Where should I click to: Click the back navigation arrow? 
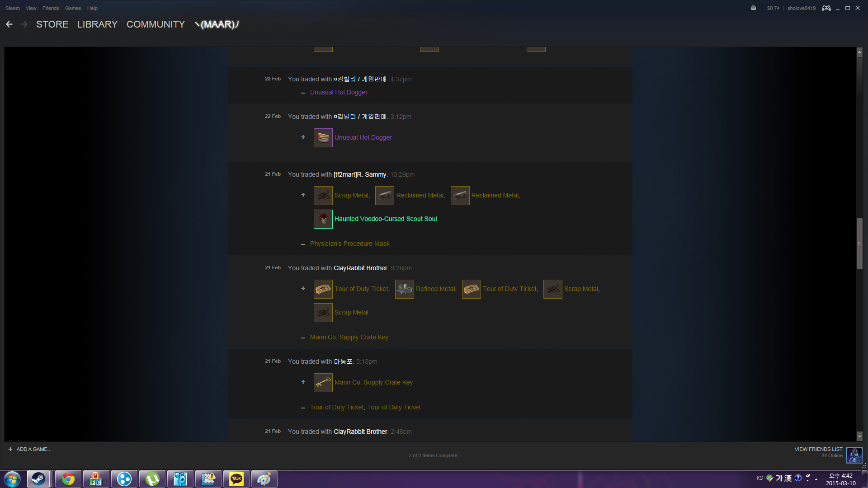point(9,24)
